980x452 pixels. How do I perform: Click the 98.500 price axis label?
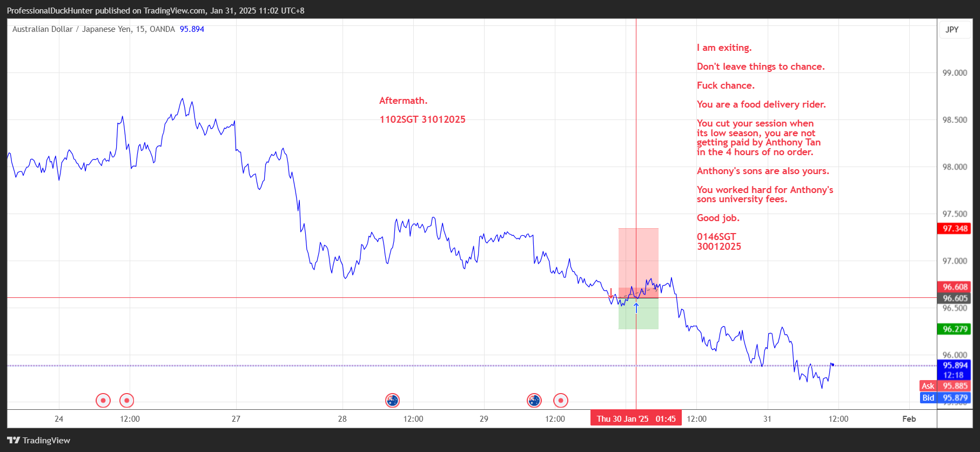point(955,120)
